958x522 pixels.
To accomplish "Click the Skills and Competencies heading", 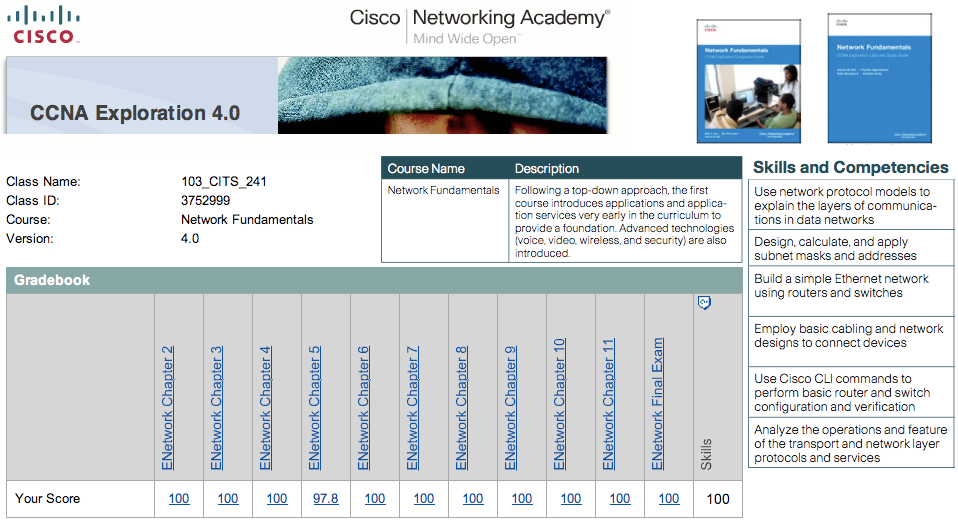I will [850, 167].
